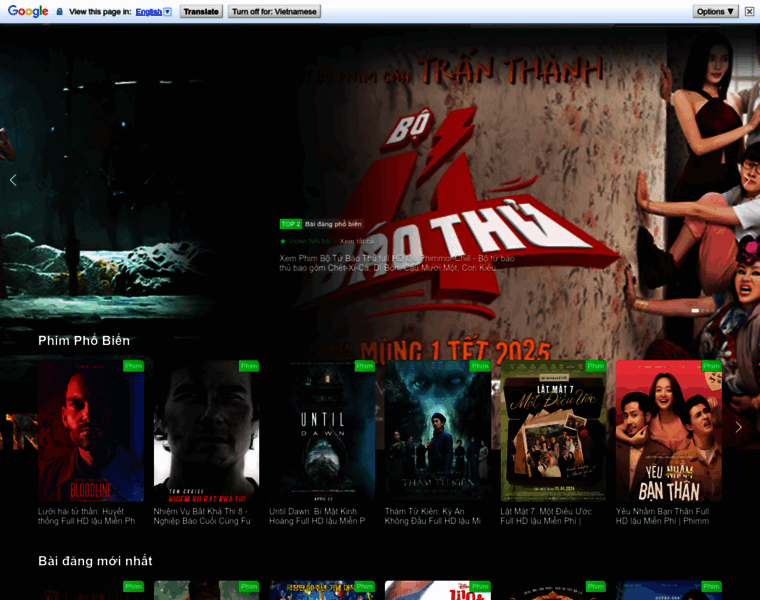Screen dimensions: 760x600
Task: Click Phim badge on Nhiệm Vụ Bất Khả Thi poster
Action: (249, 366)
